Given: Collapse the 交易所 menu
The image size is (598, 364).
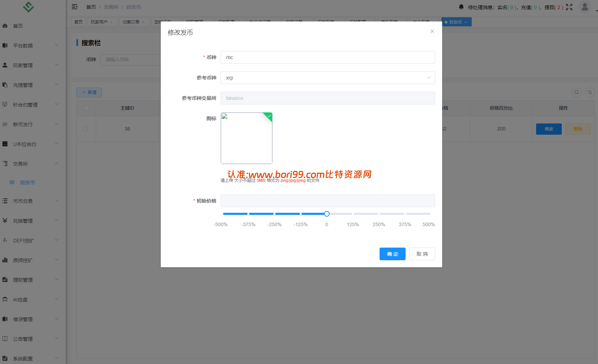Looking at the screenshot, I should tap(57, 163).
